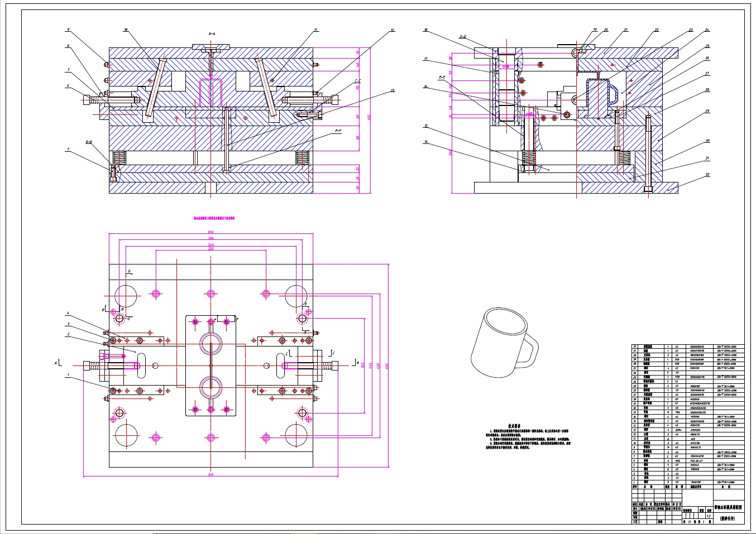
Task: Select the F-F label in section A-A view
Action: (338, 131)
